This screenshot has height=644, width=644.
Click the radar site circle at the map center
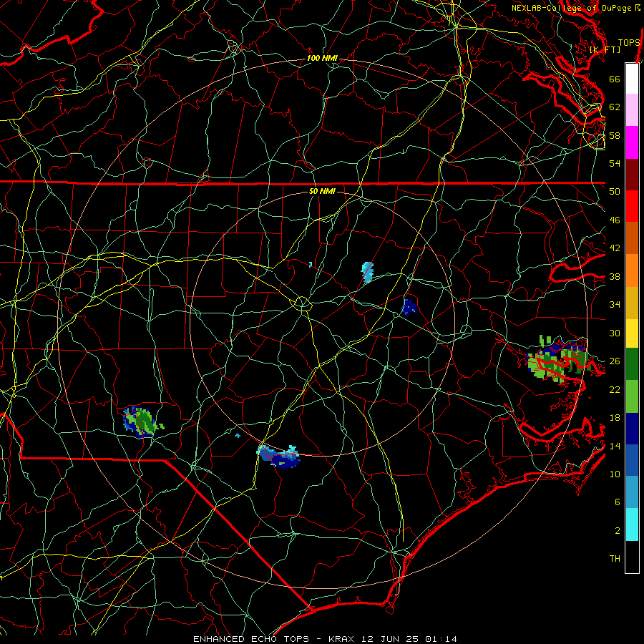click(302, 303)
